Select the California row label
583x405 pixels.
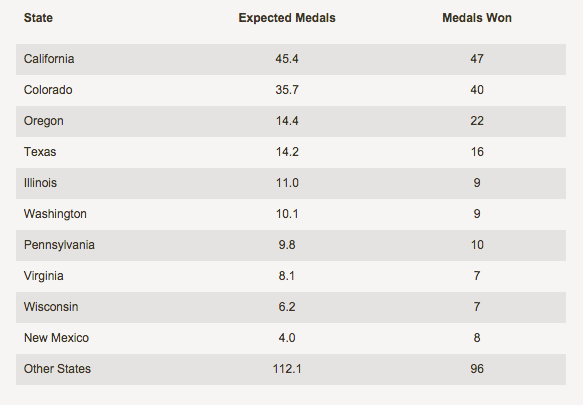[49, 59]
